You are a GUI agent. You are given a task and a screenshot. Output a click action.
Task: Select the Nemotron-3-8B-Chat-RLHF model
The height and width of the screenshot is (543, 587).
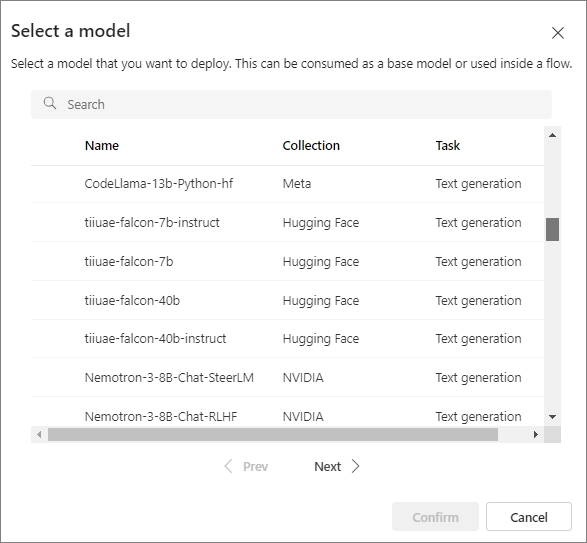[287, 412]
